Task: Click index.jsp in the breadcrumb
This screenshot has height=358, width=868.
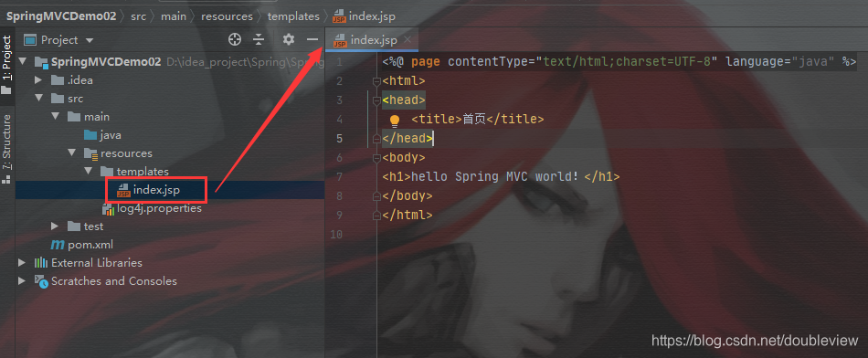Action: [x=364, y=16]
